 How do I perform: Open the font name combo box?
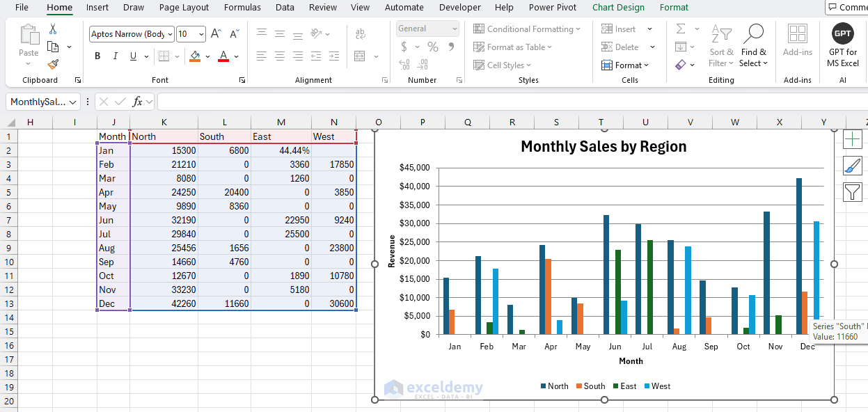coord(132,33)
